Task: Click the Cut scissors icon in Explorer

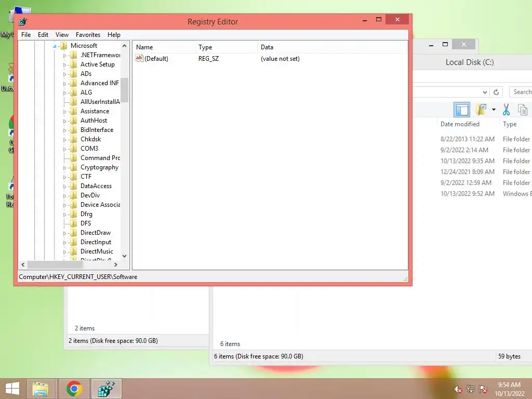Action: pos(506,110)
